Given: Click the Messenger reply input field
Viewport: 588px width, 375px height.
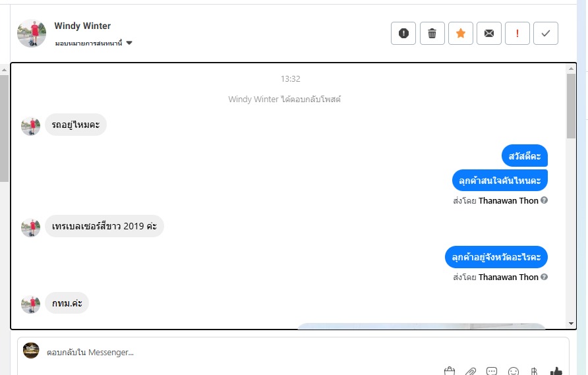Looking at the screenshot, I should [x=293, y=353].
